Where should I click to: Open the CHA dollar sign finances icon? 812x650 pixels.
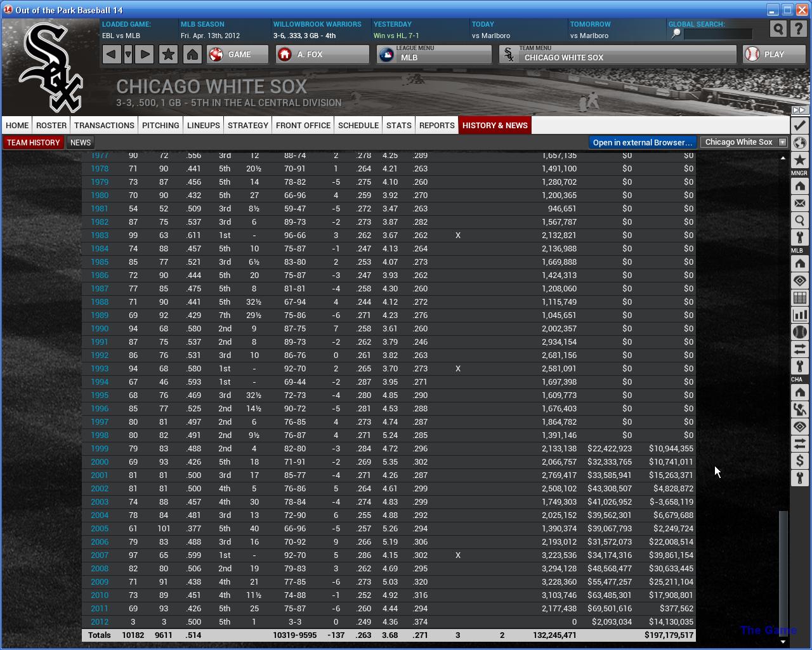point(799,461)
